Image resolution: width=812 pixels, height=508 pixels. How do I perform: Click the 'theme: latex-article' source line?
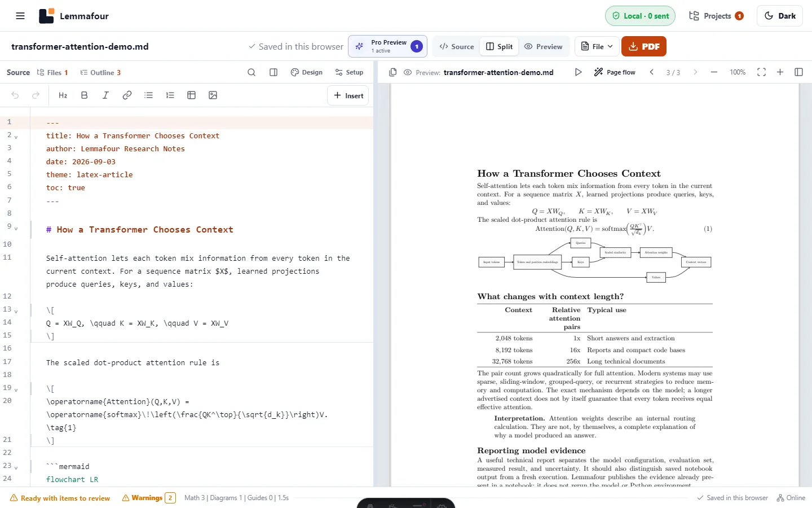coord(90,174)
